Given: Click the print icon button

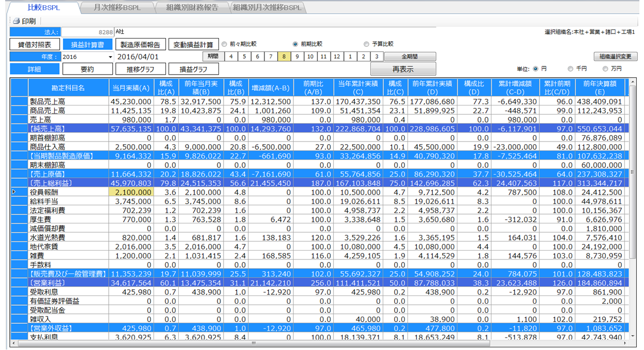Looking at the screenshot, I should pos(24,21).
